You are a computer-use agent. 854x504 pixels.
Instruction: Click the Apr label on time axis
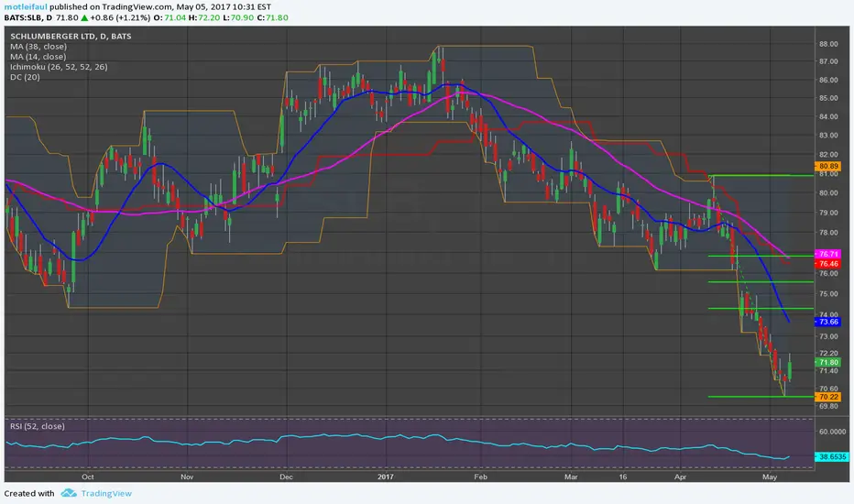(680, 477)
